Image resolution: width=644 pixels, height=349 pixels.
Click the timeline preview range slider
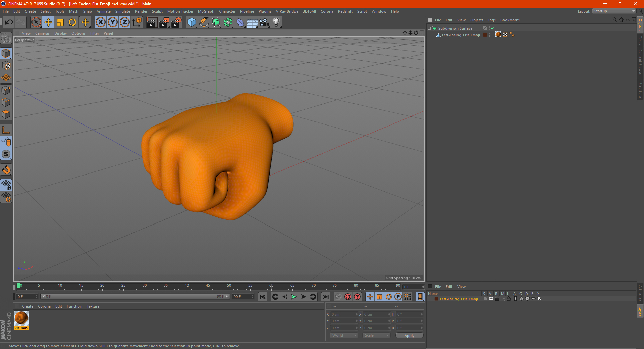136,296
